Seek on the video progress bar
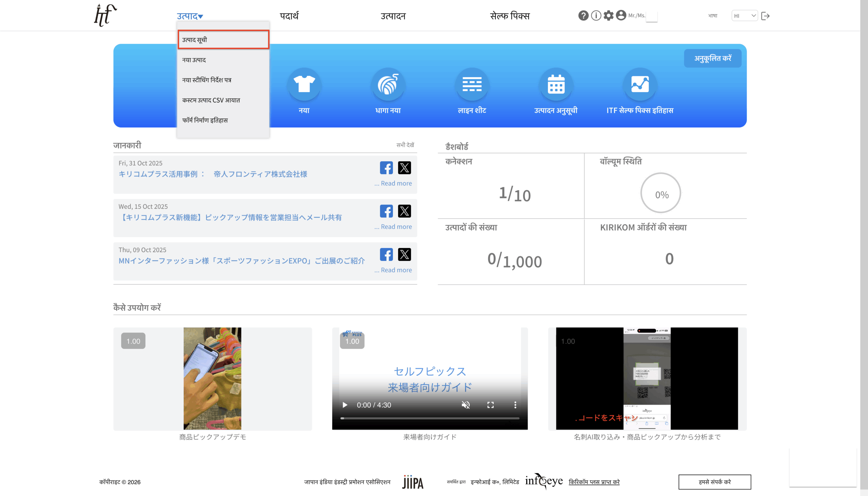 click(x=430, y=418)
